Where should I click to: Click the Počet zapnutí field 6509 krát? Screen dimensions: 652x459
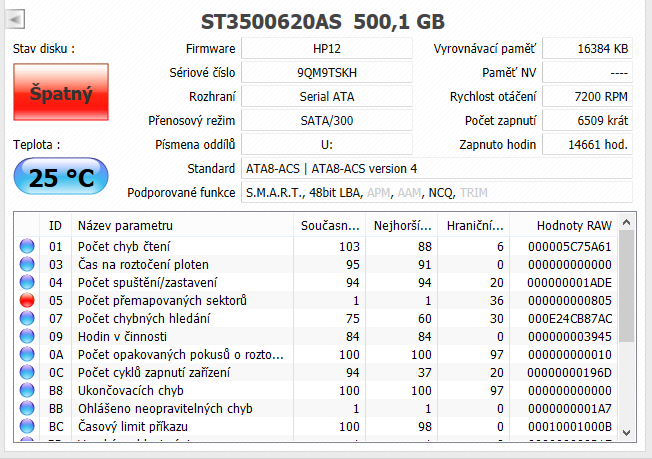tap(588, 121)
